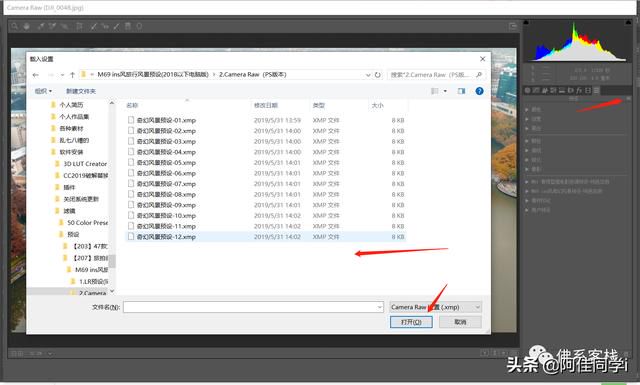
Task: Toggle the preview pane icon
Action: [461, 91]
